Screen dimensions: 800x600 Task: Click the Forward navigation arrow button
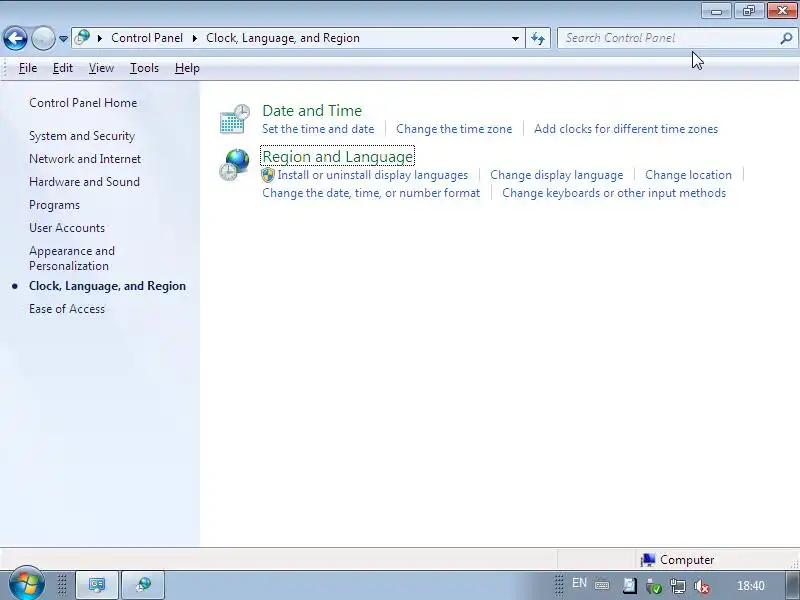pos(43,38)
